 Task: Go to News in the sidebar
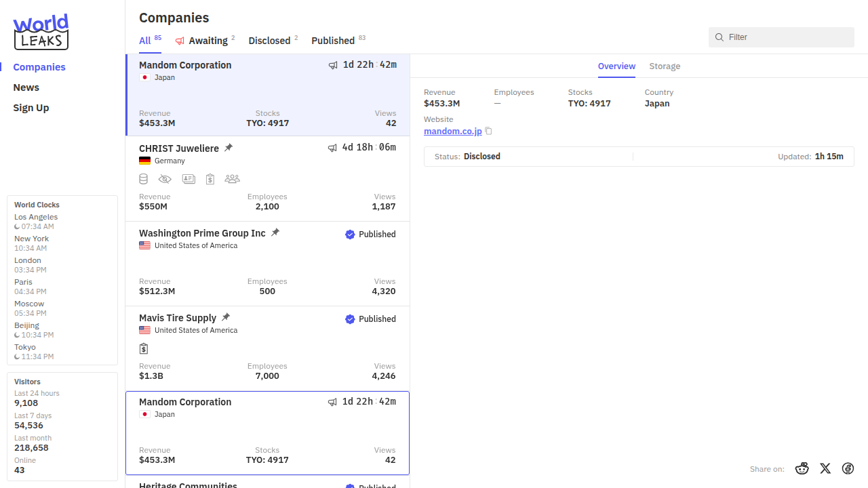pos(26,87)
